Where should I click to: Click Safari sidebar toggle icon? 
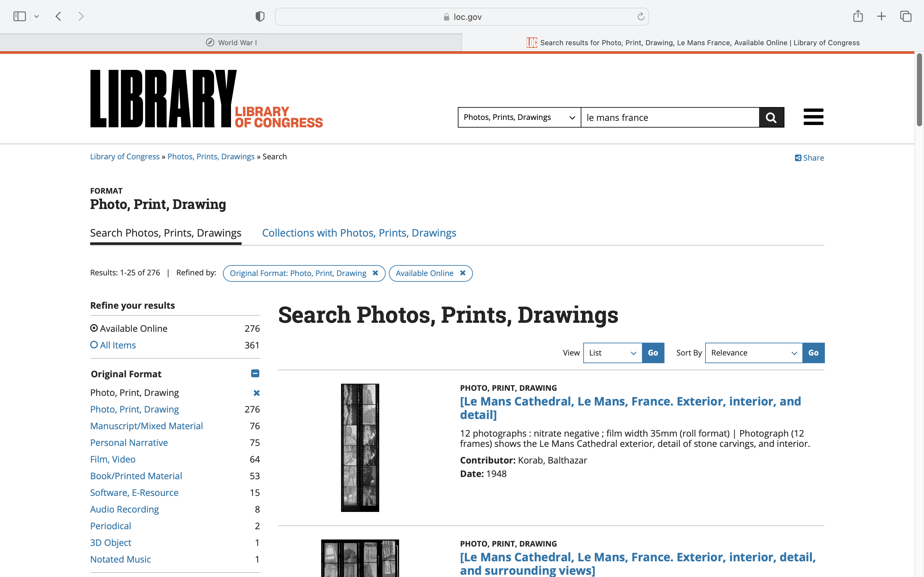pyautogui.click(x=20, y=16)
